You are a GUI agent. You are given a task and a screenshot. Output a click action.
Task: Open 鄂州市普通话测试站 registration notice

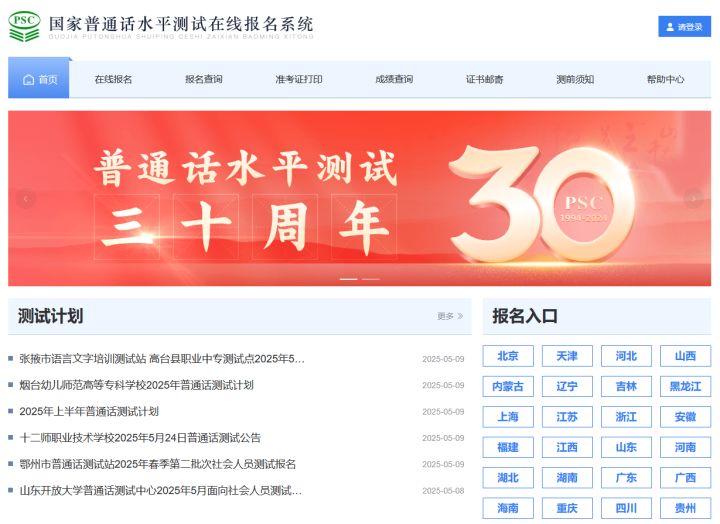point(158,464)
